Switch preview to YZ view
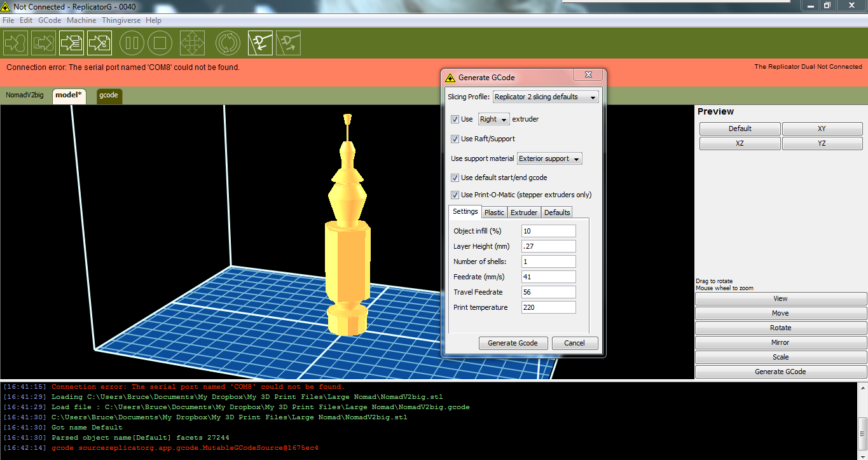 tap(822, 144)
